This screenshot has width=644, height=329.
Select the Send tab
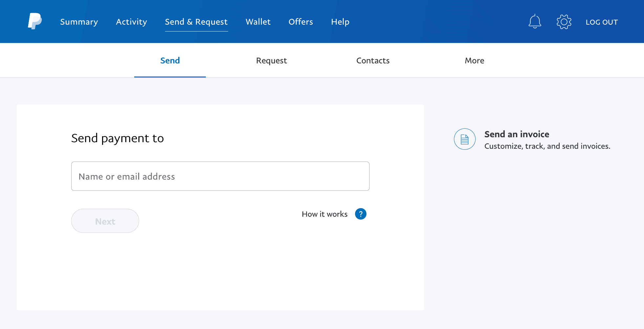(x=170, y=60)
